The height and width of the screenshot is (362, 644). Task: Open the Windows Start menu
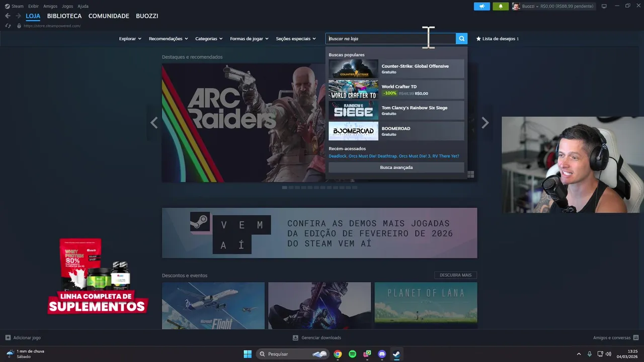(248, 354)
